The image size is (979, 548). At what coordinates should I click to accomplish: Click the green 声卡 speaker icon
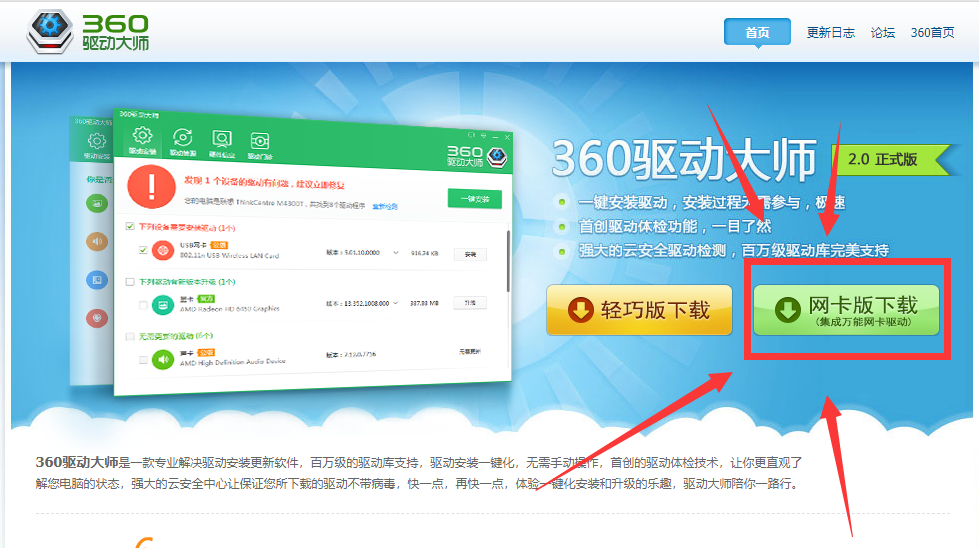(x=163, y=359)
